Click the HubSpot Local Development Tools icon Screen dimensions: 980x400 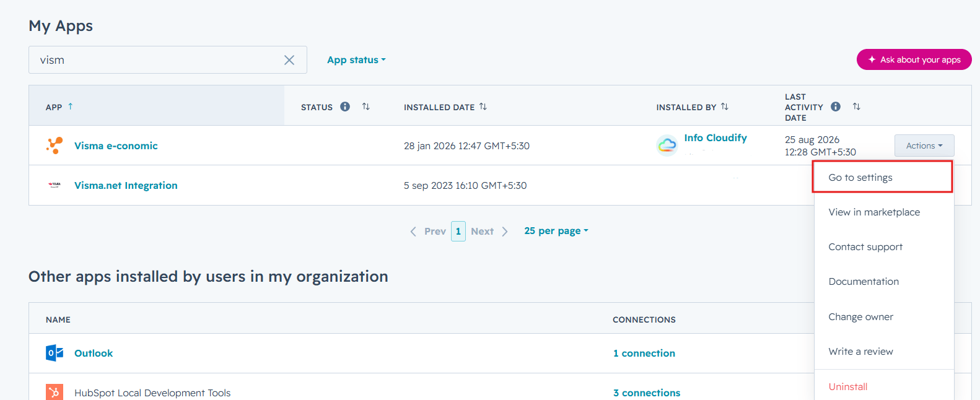(x=55, y=392)
